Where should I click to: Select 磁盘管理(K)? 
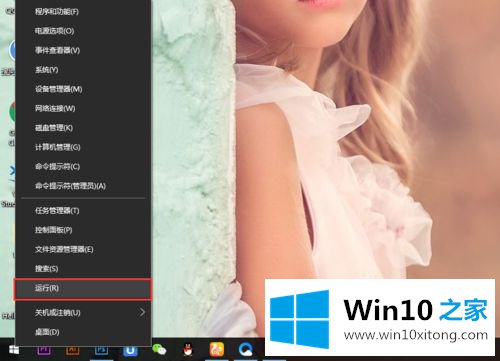pos(83,128)
